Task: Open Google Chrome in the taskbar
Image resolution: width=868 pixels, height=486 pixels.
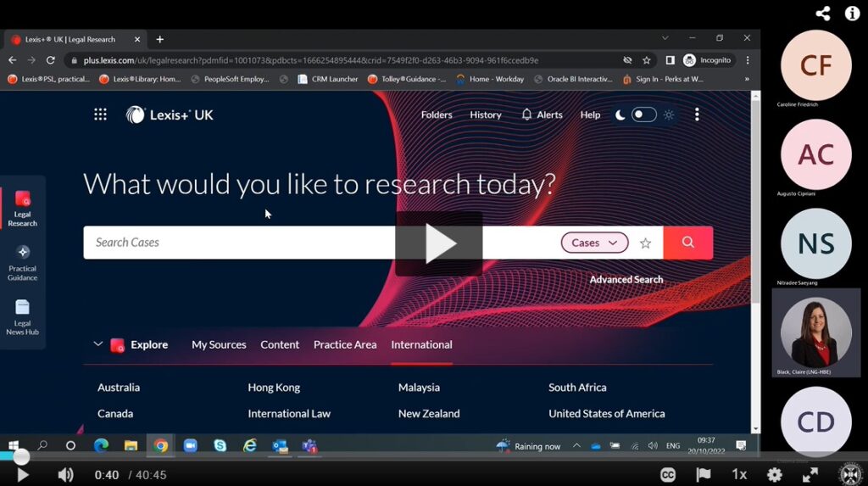Action: pyautogui.click(x=160, y=445)
